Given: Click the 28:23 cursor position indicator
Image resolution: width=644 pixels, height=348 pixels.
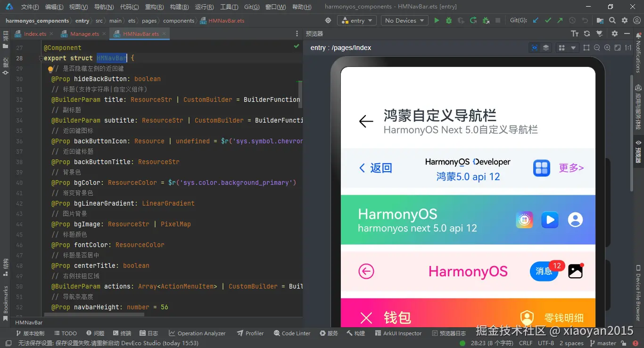Looking at the screenshot, I should 493,343.
